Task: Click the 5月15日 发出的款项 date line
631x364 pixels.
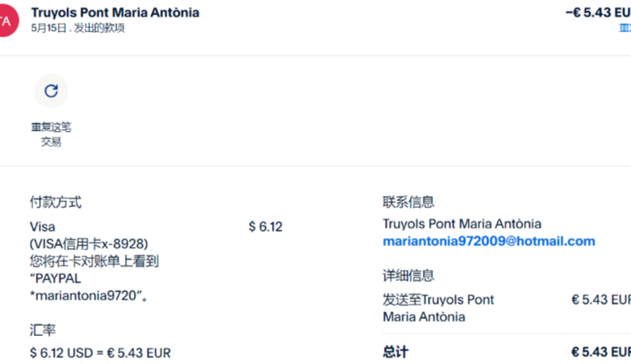Action: click(x=77, y=28)
